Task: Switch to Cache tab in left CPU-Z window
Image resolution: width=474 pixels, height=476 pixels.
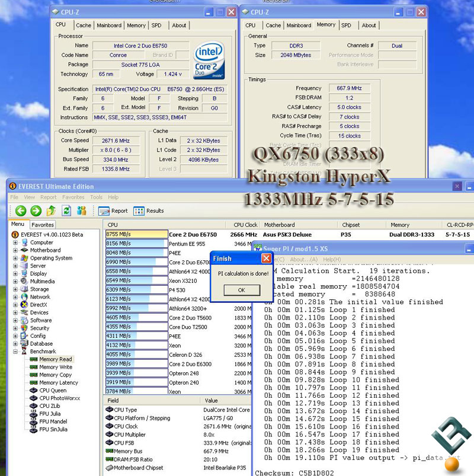Action: coord(84,25)
